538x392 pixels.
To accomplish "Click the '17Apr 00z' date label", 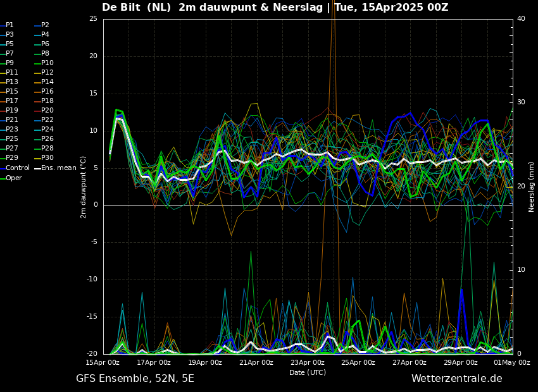I will 154,362.
